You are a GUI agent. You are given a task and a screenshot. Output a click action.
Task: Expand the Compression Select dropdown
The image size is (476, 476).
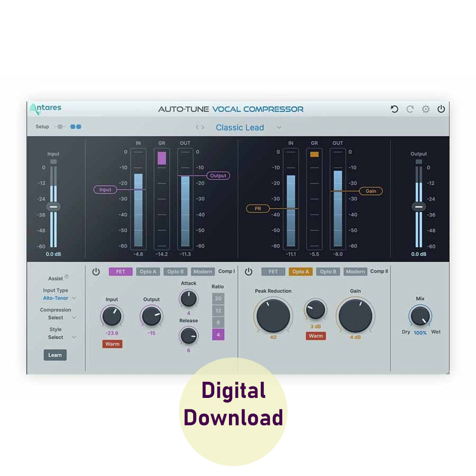click(x=74, y=317)
